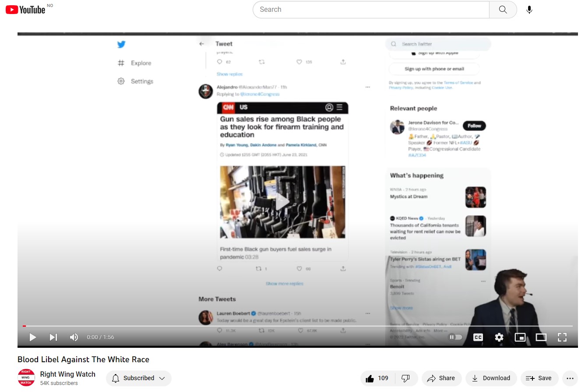Turn on closed captions
585x392 pixels.
[x=478, y=337]
